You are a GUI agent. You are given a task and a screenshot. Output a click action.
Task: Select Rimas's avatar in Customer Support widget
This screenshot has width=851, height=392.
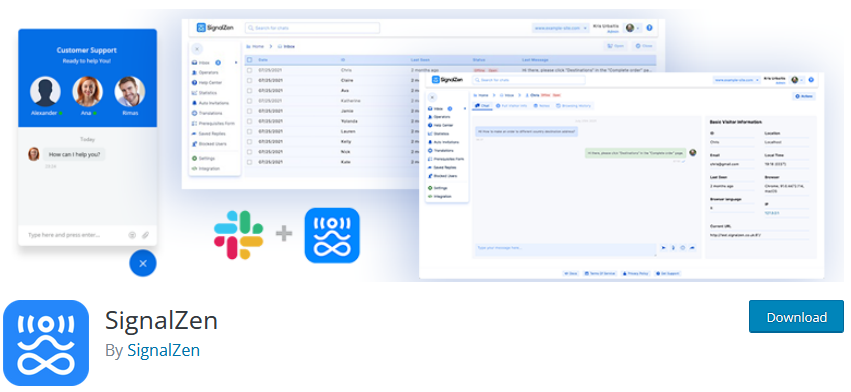(x=130, y=91)
